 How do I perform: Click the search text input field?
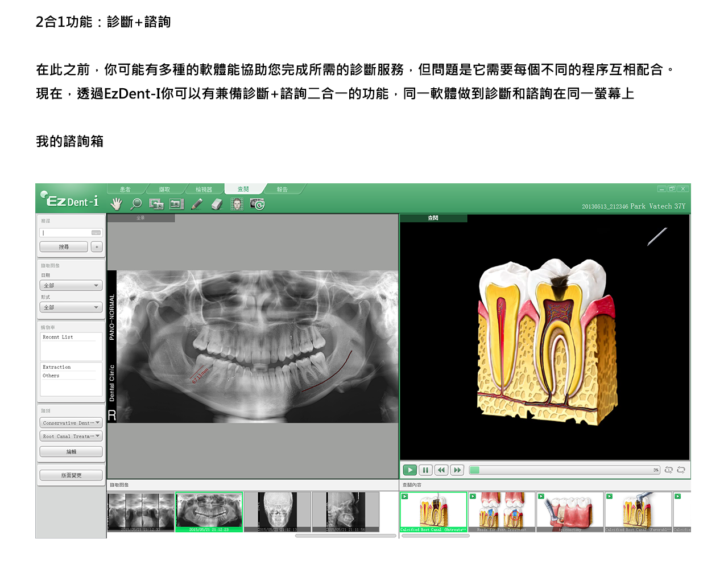(71, 233)
